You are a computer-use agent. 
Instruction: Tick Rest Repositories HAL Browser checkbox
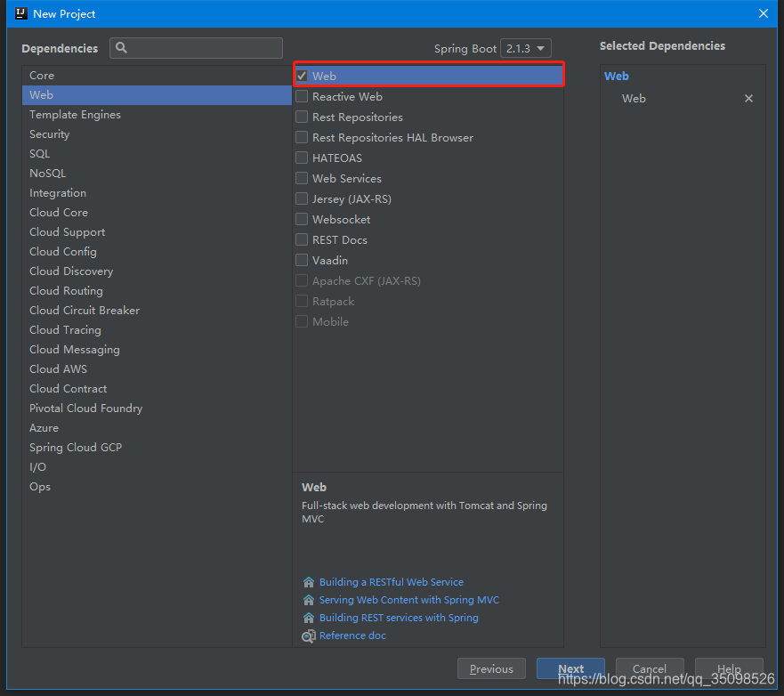[x=302, y=137]
